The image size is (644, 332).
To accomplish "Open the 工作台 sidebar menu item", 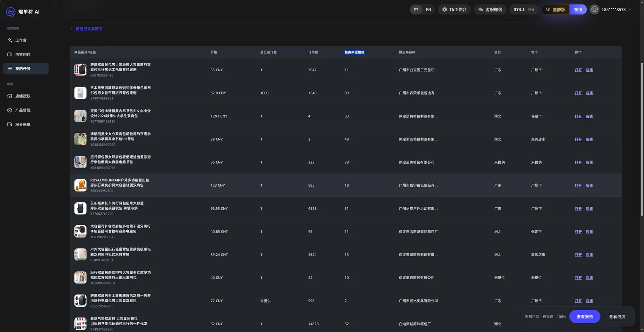I will 26,40.
